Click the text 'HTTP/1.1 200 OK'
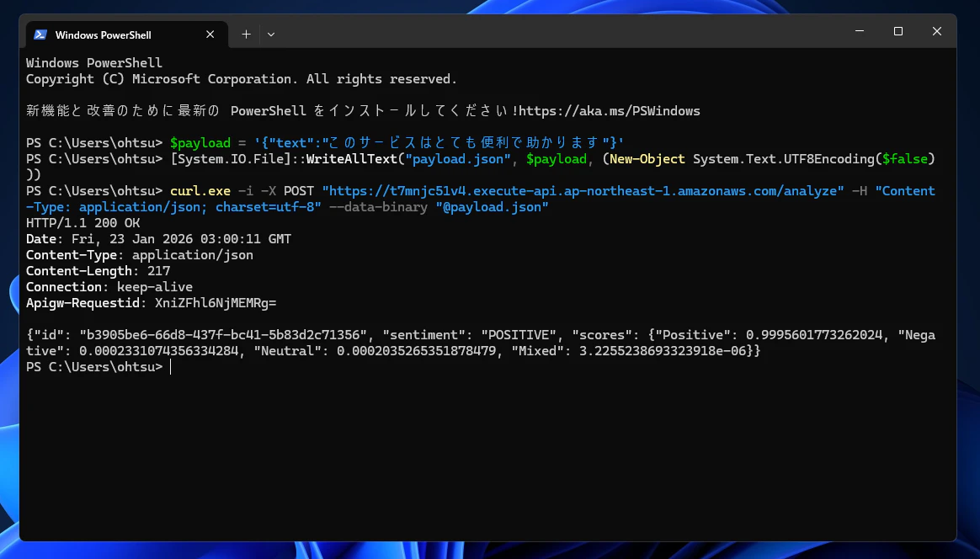Screen dimensions: 980x559 tap(83, 222)
